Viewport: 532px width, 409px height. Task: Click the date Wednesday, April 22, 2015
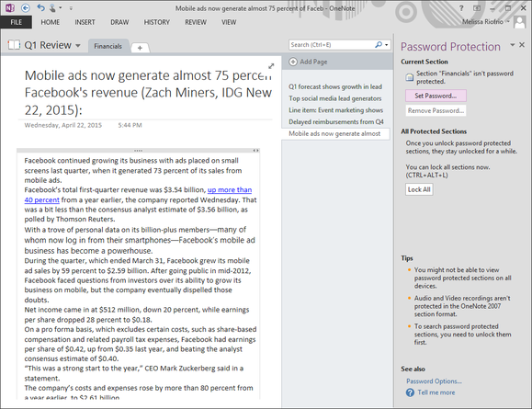(63, 125)
